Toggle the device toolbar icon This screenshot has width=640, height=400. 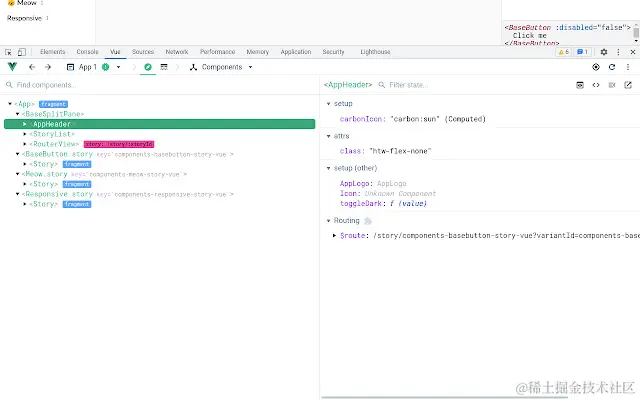coord(22,52)
